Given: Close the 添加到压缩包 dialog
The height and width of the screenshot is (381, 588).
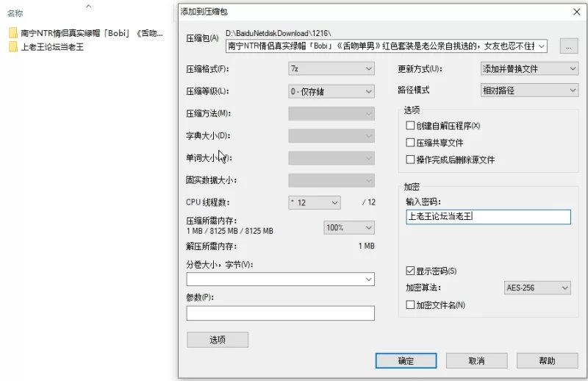Looking at the screenshot, I should [x=577, y=12].
